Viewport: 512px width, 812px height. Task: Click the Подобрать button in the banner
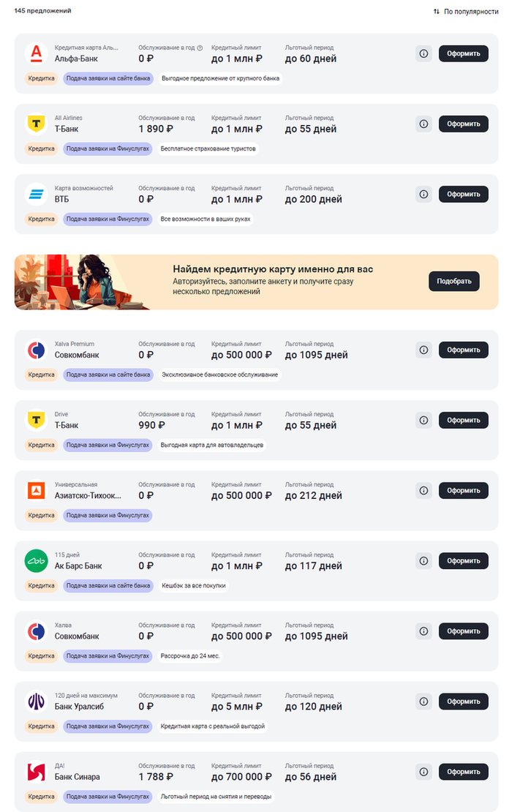[454, 282]
